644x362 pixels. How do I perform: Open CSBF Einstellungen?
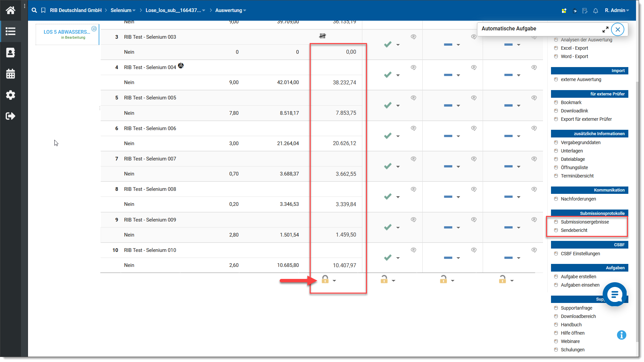(x=580, y=254)
